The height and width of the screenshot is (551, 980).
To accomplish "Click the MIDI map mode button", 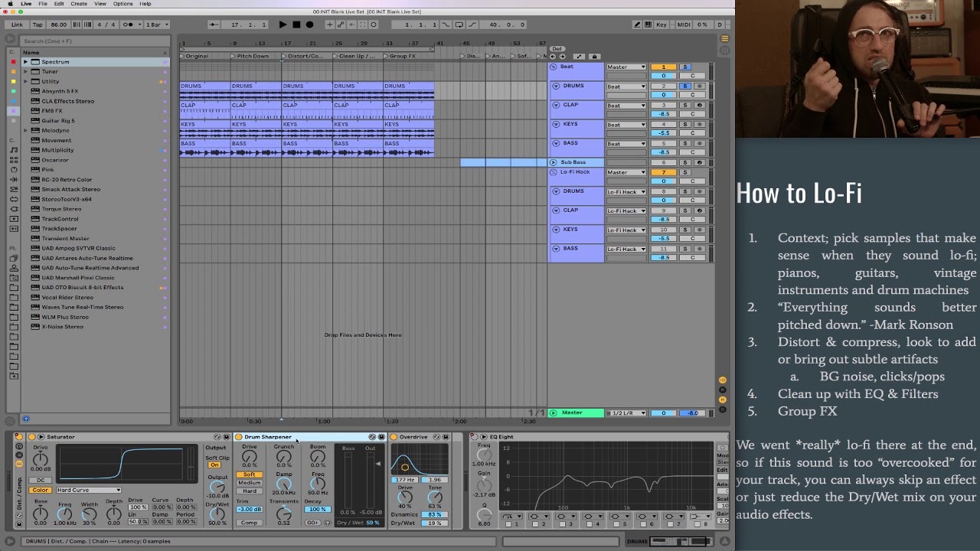I will coord(684,24).
